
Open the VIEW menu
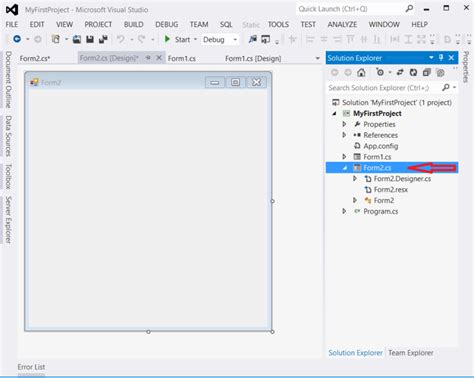pyautogui.click(x=64, y=24)
